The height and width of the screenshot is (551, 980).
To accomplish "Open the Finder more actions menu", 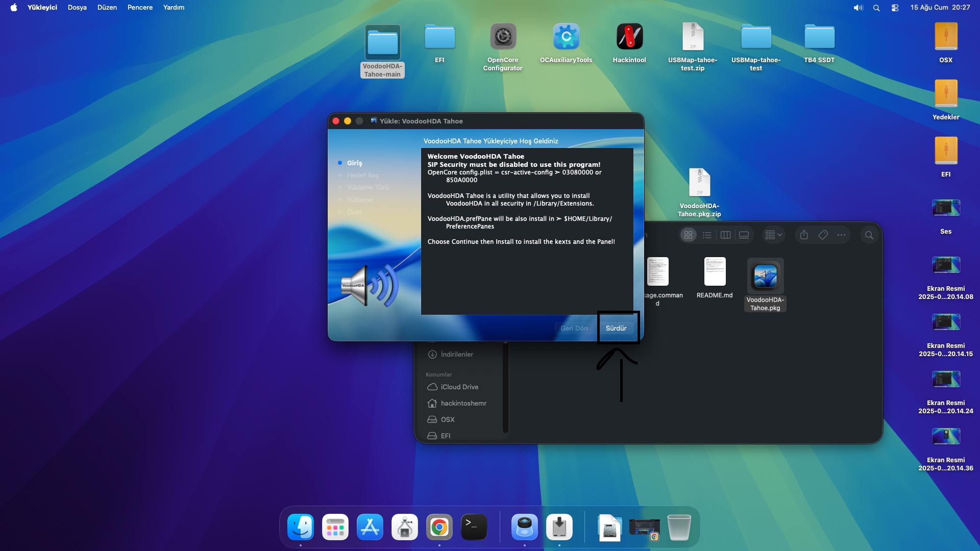I will point(841,235).
